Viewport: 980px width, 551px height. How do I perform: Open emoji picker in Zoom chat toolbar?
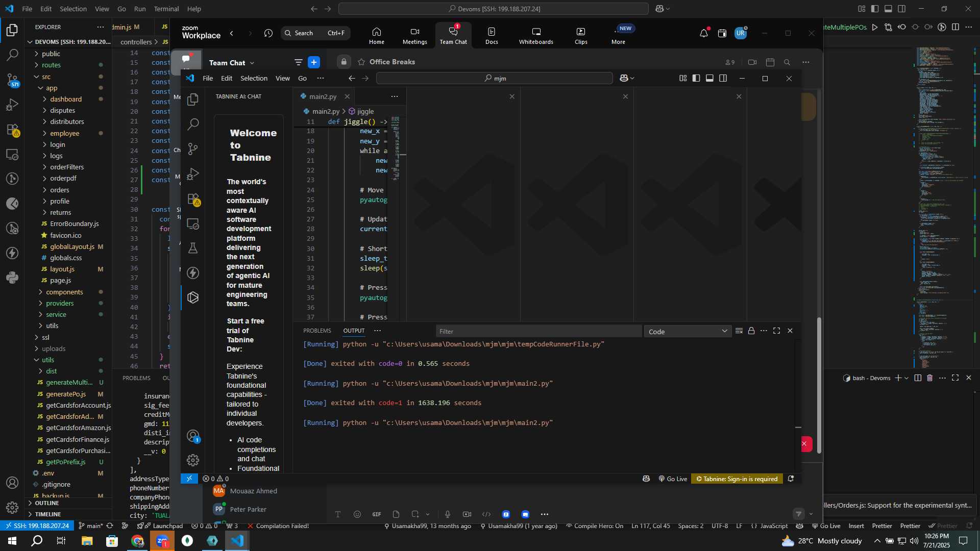(x=357, y=514)
